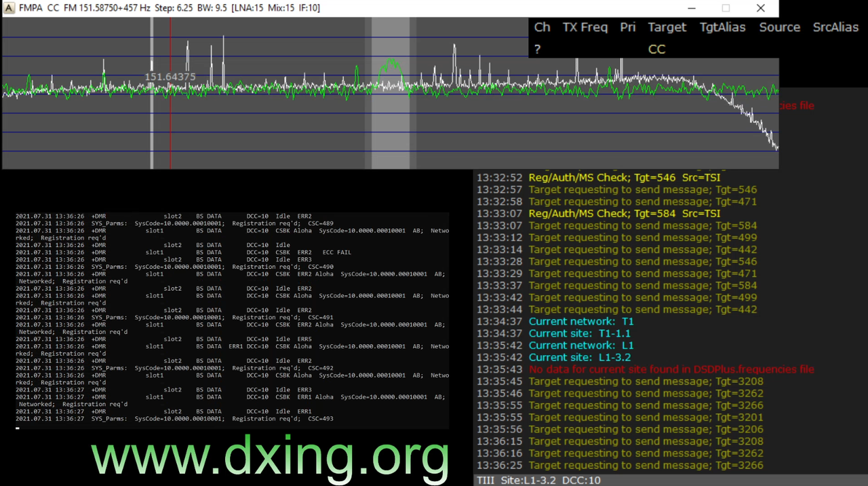Select 13:35:45 log line Tgt=3208
The height and width of the screenshot is (486, 868).
(620, 381)
